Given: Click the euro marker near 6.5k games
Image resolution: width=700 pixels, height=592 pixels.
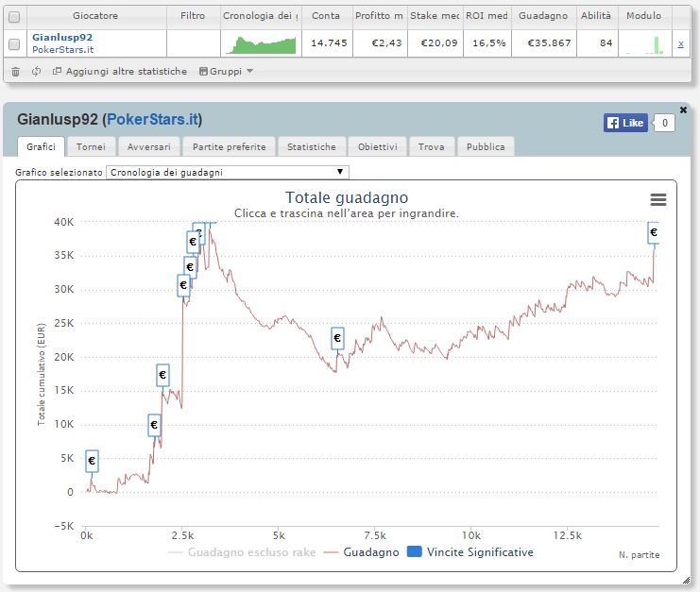Looking at the screenshot, I should [x=337, y=338].
